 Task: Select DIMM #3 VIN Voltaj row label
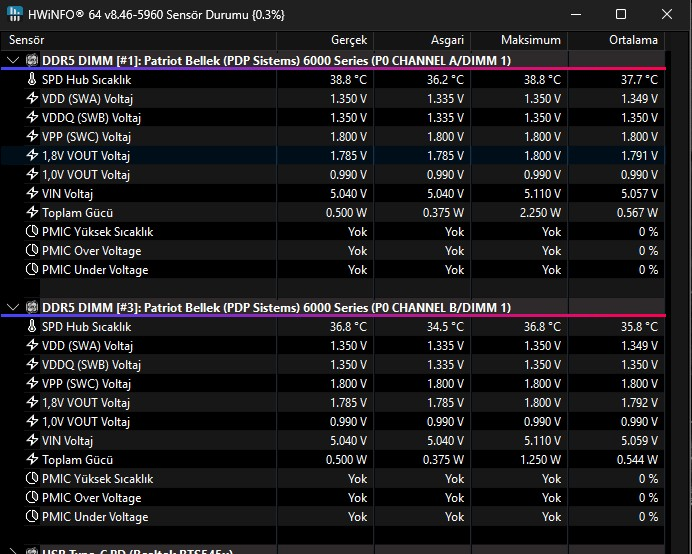pos(68,441)
